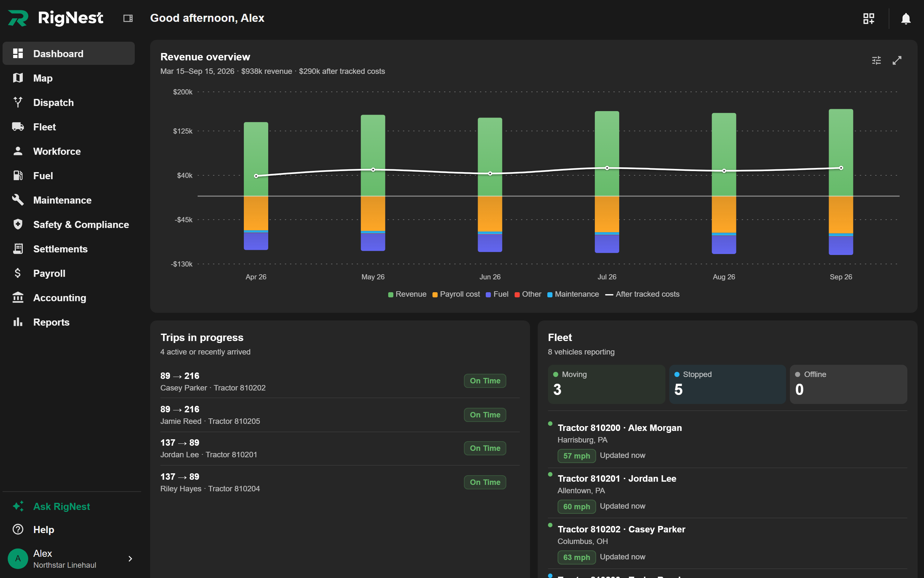Viewport: 924px width, 578px height.
Task: Open Workforce section
Action: point(69,151)
